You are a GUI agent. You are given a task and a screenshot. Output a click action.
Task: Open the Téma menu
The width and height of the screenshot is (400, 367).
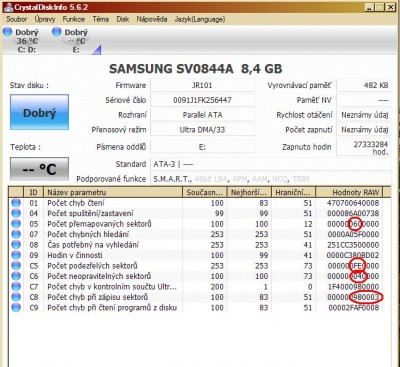coord(101,19)
